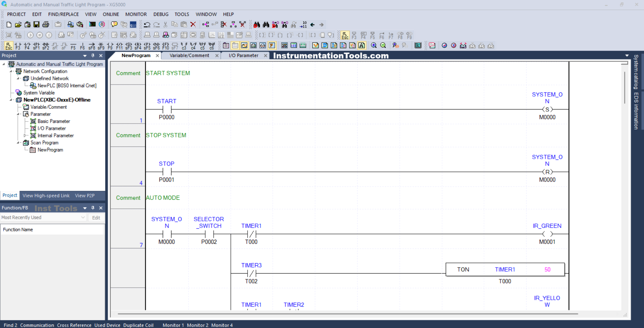Select Basic Parameter in project tree

(54, 121)
